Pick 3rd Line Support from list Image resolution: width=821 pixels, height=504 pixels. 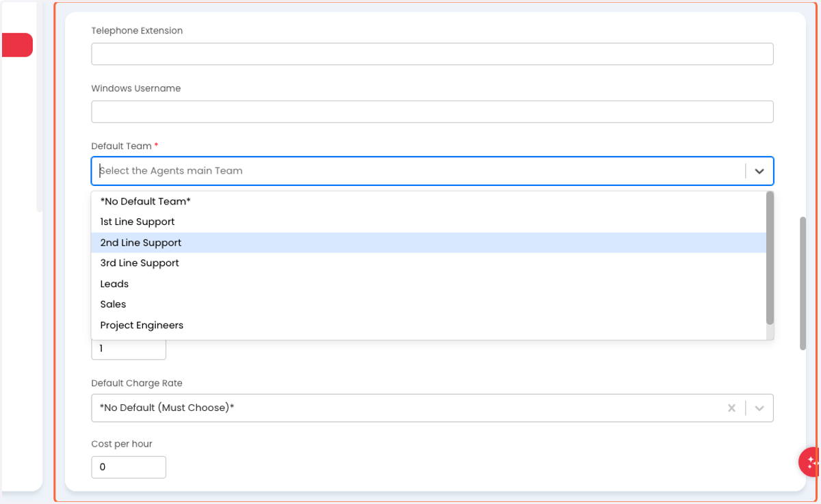click(428, 263)
